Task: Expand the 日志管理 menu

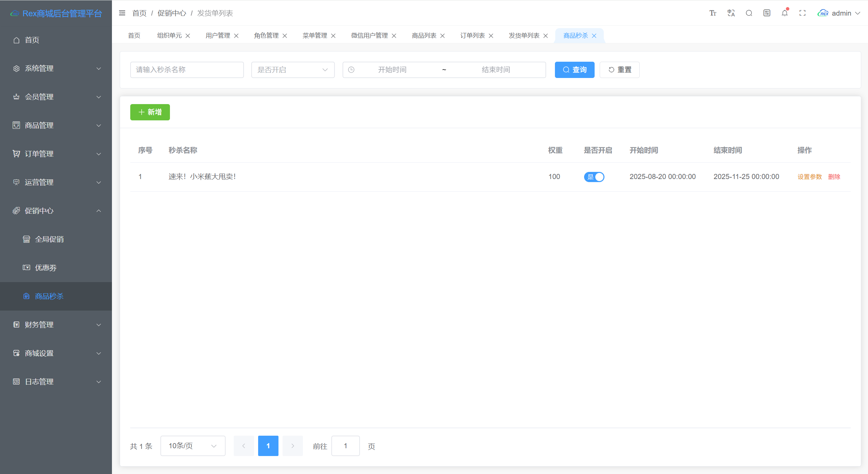Action: tap(56, 381)
